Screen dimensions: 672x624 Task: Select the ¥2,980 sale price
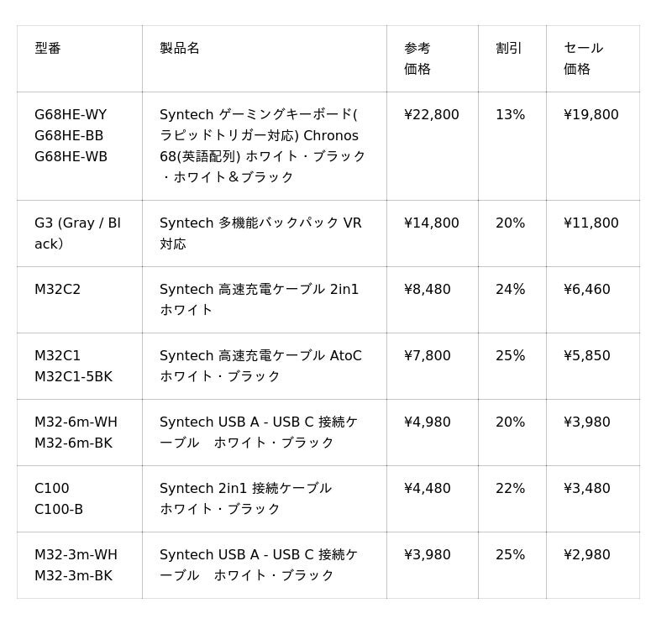point(587,555)
